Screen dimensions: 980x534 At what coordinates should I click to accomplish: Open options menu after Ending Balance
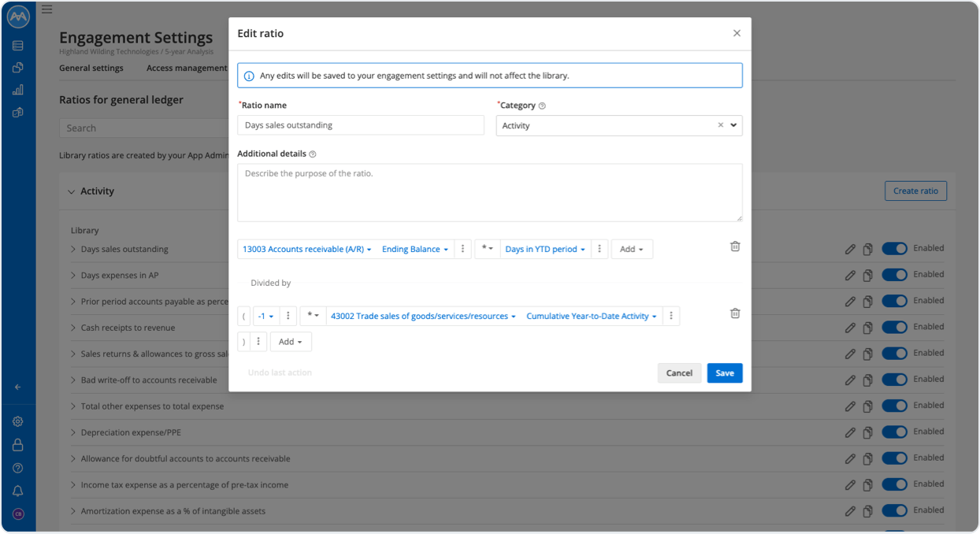(462, 249)
